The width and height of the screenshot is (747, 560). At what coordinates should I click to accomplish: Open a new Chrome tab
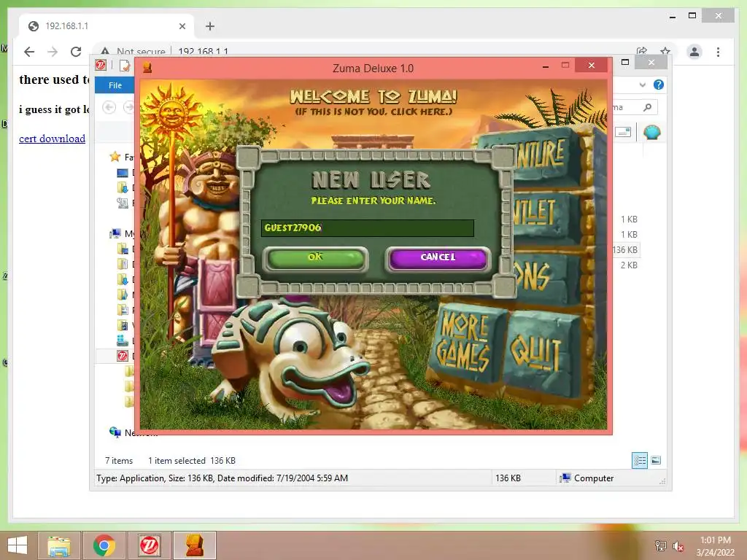pyautogui.click(x=210, y=26)
